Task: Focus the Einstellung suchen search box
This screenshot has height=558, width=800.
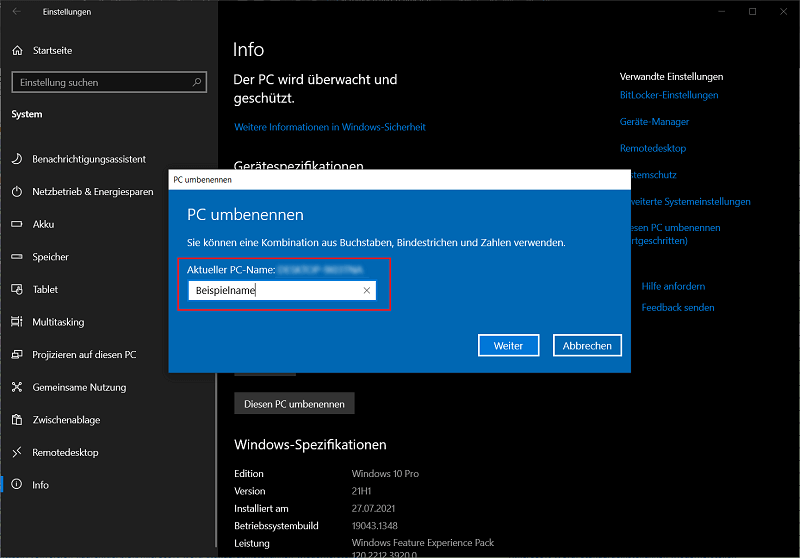Action: [109, 82]
